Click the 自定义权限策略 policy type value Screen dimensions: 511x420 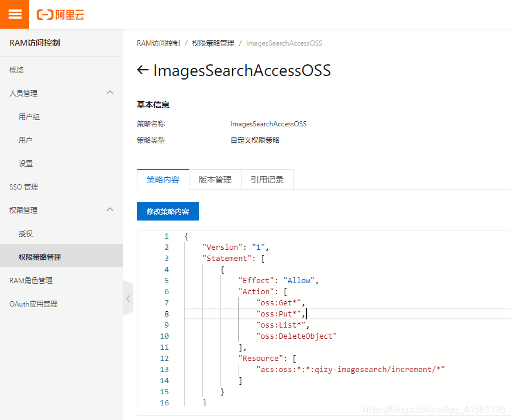[x=255, y=140]
